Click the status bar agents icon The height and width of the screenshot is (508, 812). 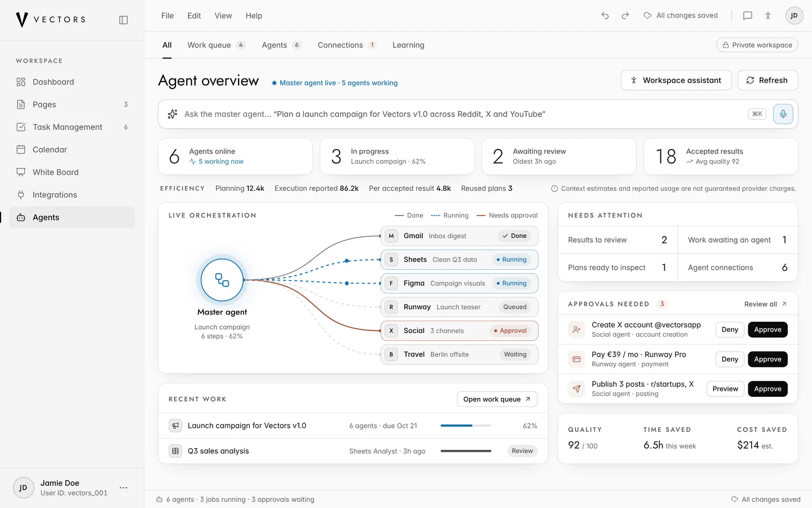pyautogui.click(x=160, y=500)
